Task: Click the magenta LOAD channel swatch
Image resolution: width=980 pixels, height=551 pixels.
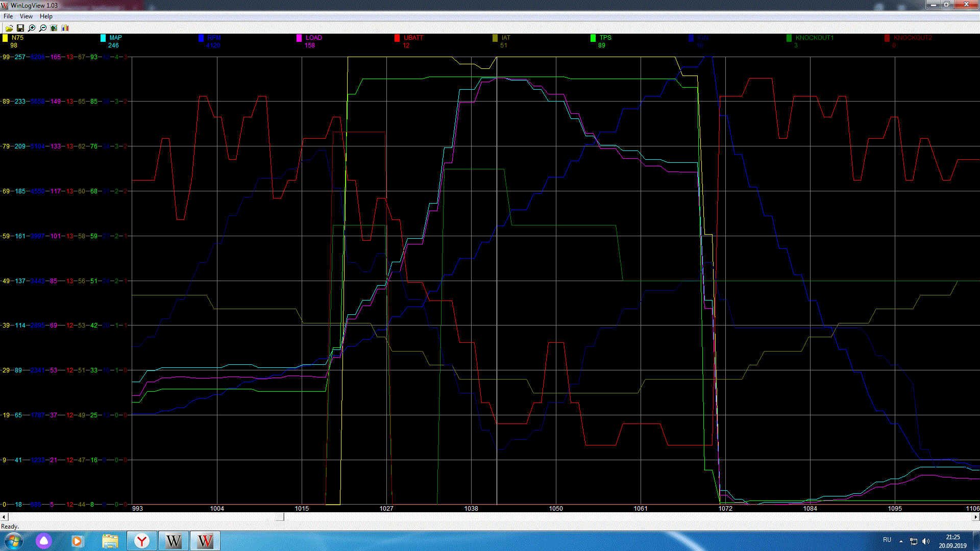Action: (299, 38)
